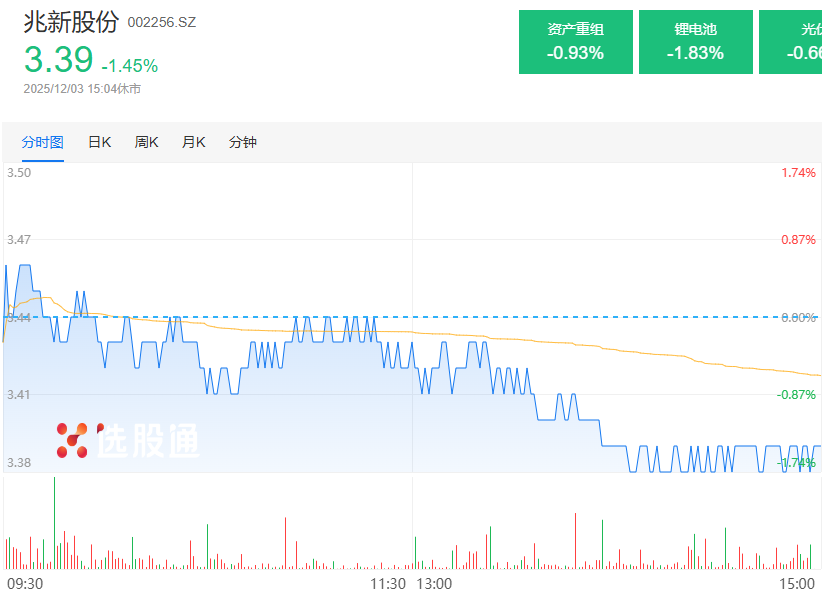
Task: Open the 日K chart tab
Action: pyautogui.click(x=99, y=142)
